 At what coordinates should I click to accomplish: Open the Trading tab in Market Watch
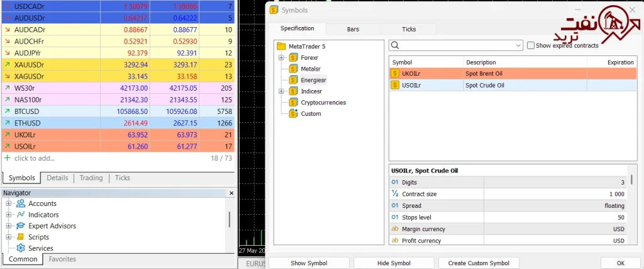(x=91, y=178)
